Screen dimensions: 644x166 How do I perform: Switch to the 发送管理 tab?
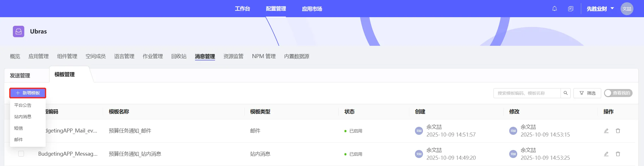coord(20,76)
